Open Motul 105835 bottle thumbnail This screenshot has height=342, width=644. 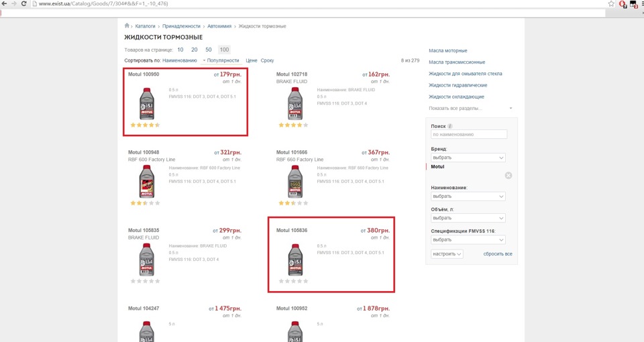(147, 260)
